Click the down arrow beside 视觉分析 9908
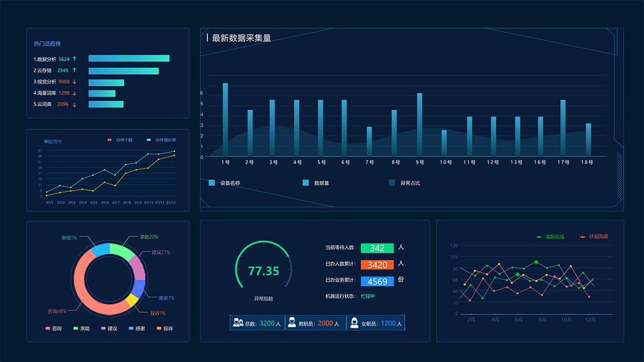 74,81
